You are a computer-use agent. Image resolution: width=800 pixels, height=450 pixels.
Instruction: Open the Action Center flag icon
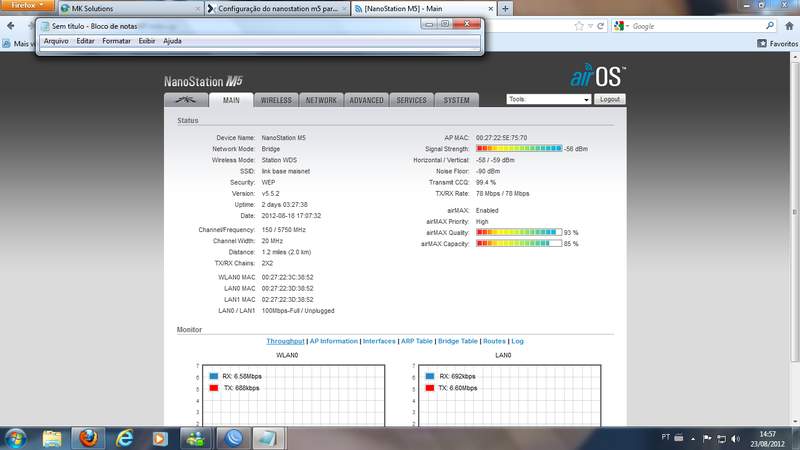pyautogui.click(x=707, y=438)
